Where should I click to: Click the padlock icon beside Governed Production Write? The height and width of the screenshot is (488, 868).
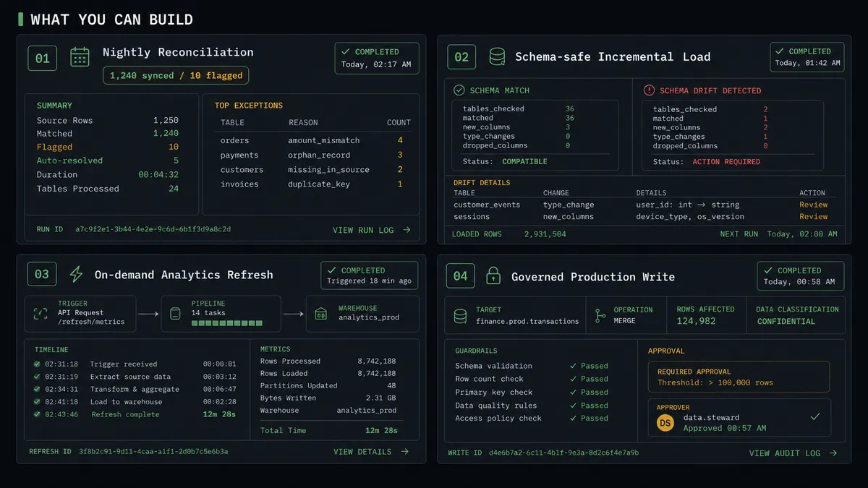coord(493,275)
